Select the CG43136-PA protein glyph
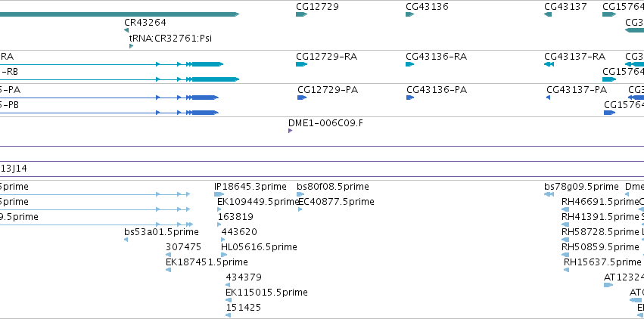 click(410, 98)
